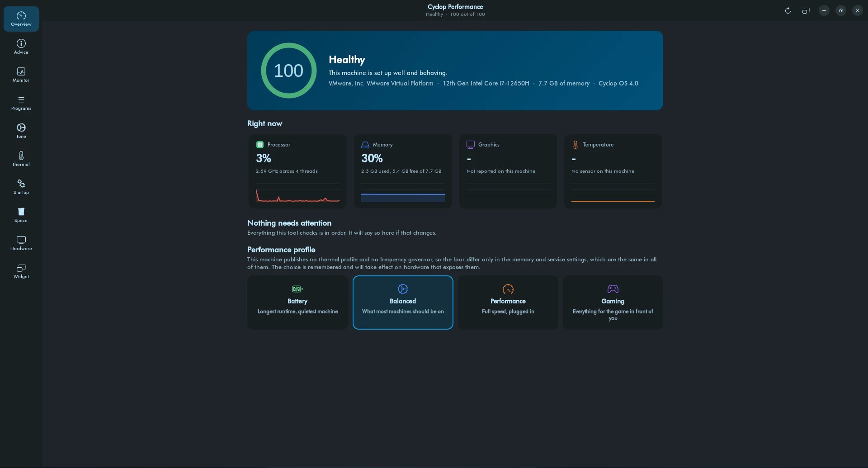Select the Performance full speed profile label
868x468 pixels.
coord(508,301)
